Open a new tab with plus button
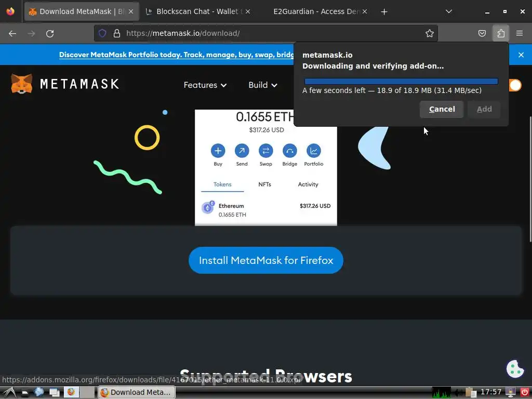This screenshot has width=532, height=399. coord(384,12)
